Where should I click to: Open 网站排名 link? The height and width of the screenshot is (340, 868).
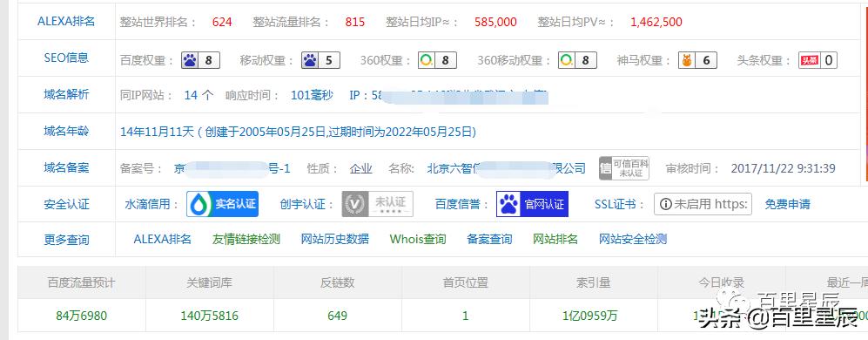555,239
